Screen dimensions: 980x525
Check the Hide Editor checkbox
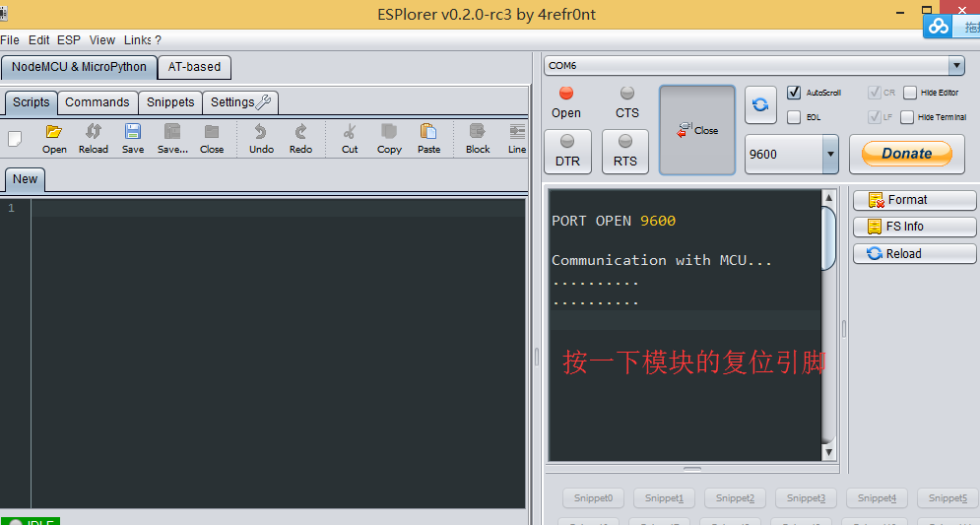910,93
